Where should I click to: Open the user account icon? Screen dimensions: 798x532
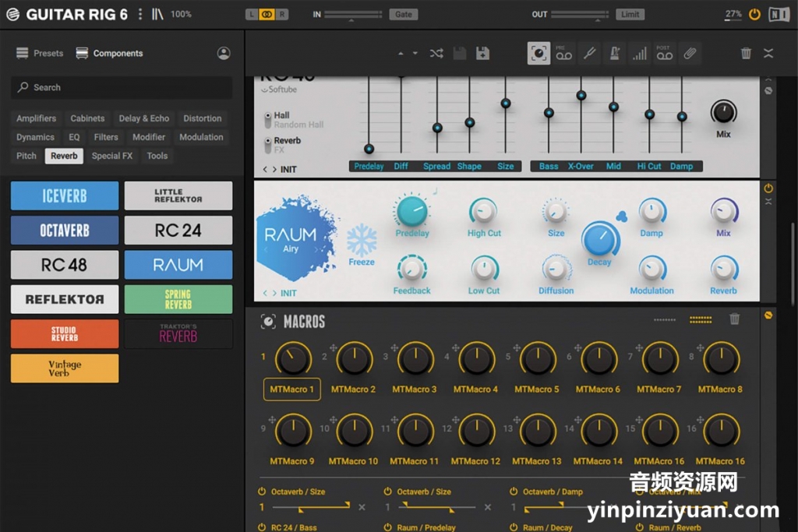[224, 53]
